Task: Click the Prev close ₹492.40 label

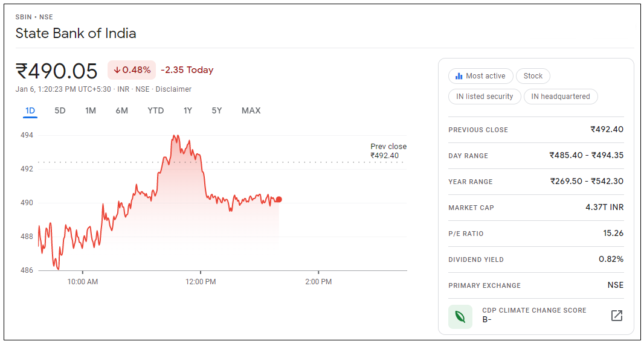Action: point(388,151)
